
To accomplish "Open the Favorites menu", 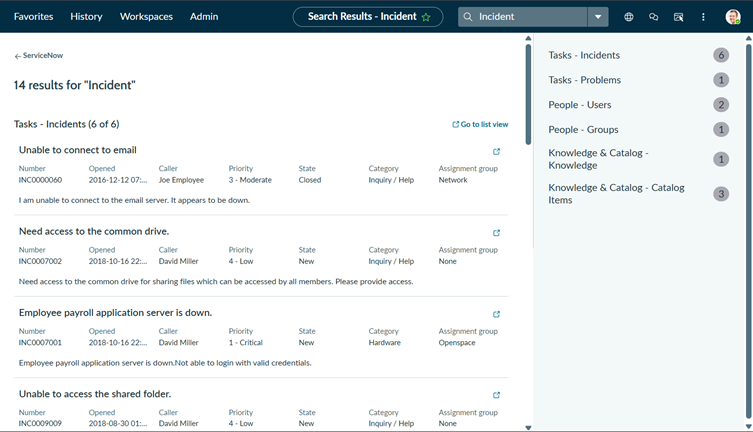I will pyautogui.click(x=34, y=17).
